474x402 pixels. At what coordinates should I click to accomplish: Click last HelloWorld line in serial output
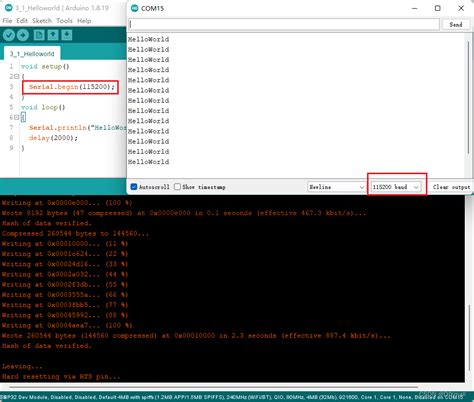149,162
